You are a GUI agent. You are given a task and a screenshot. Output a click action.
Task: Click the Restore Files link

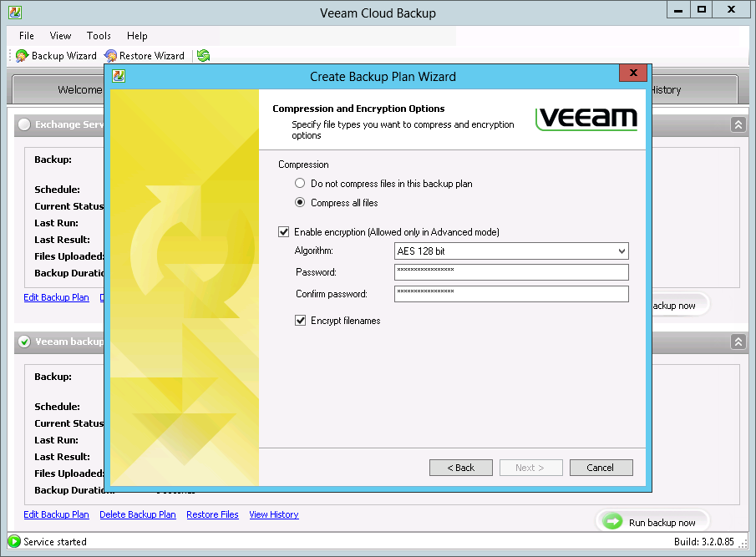(213, 514)
